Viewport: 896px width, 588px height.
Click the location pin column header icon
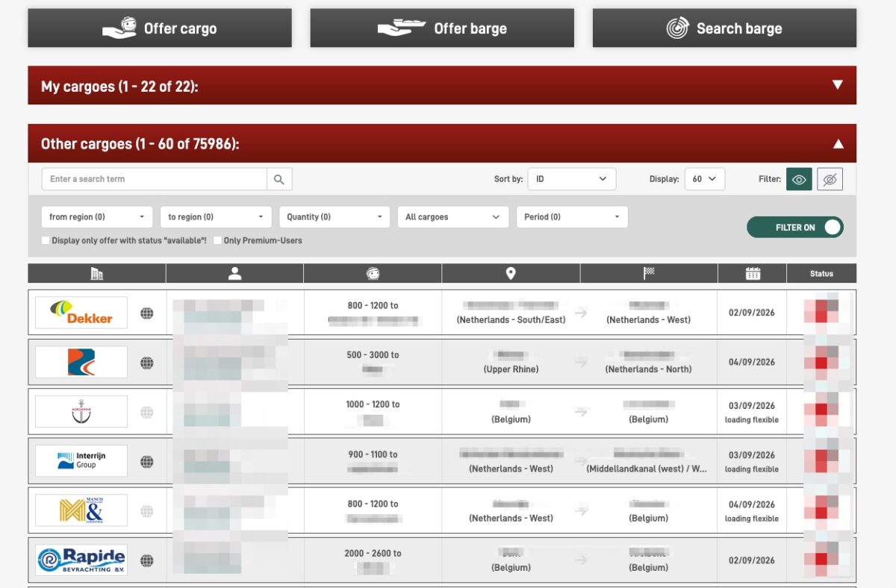[x=511, y=274]
